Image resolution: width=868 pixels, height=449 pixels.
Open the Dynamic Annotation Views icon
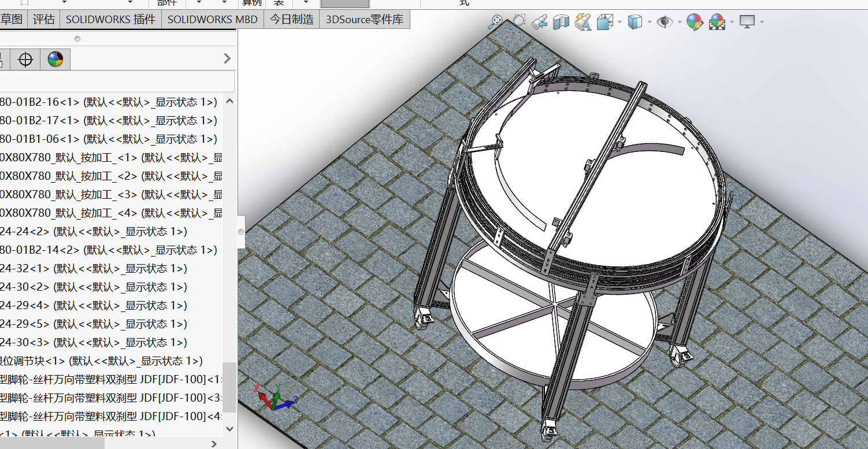coord(583,23)
